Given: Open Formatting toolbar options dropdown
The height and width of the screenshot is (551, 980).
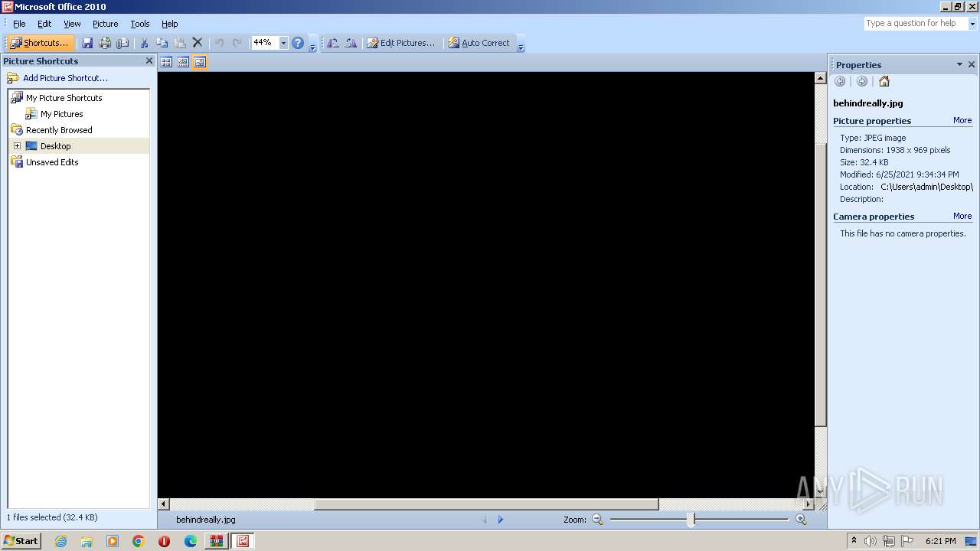Looking at the screenshot, I should pyautogui.click(x=521, y=45).
